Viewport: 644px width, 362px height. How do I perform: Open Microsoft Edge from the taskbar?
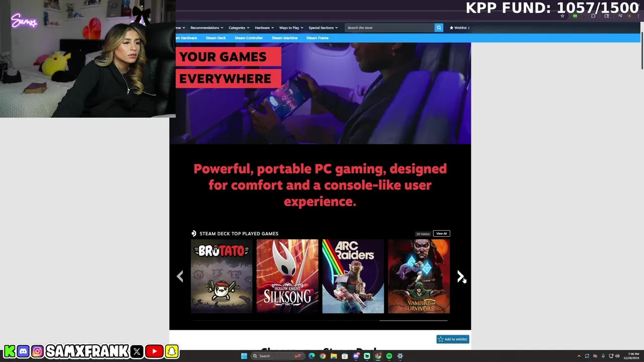pyautogui.click(x=311, y=356)
